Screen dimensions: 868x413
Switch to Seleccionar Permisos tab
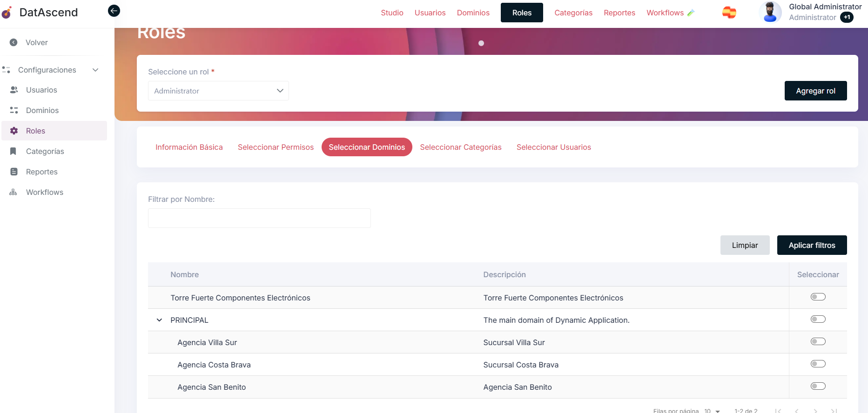pyautogui.click(x=276, y=147)
